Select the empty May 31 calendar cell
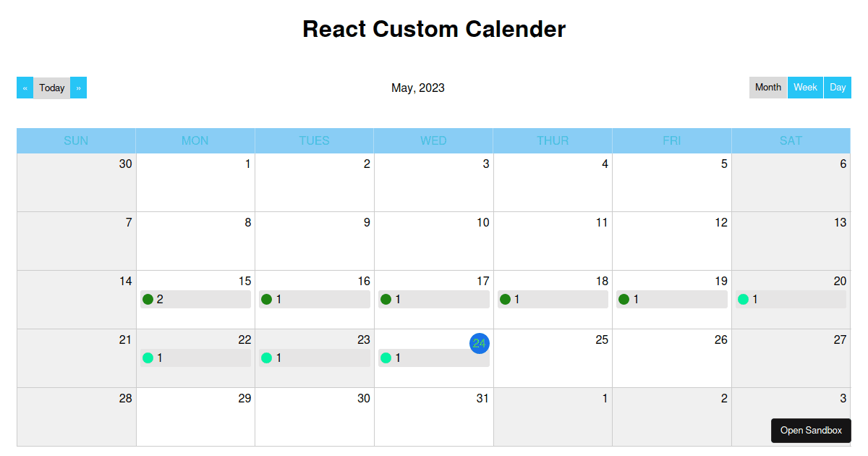Screen dimensions: 868x456 click(433, 416)
